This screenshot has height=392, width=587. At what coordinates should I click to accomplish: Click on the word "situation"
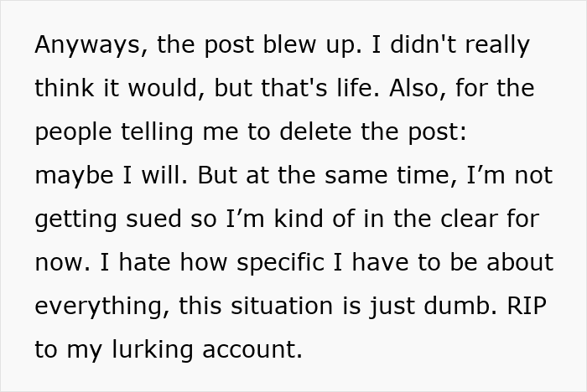[282, 305]
